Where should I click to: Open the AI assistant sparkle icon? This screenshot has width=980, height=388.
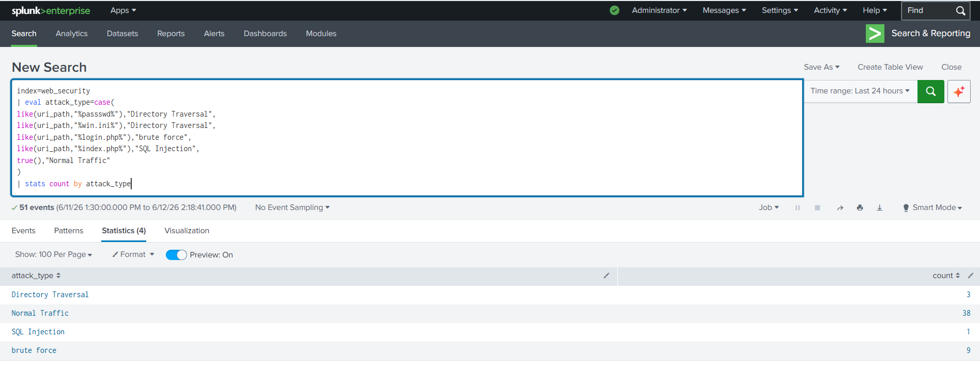point(959,91)
